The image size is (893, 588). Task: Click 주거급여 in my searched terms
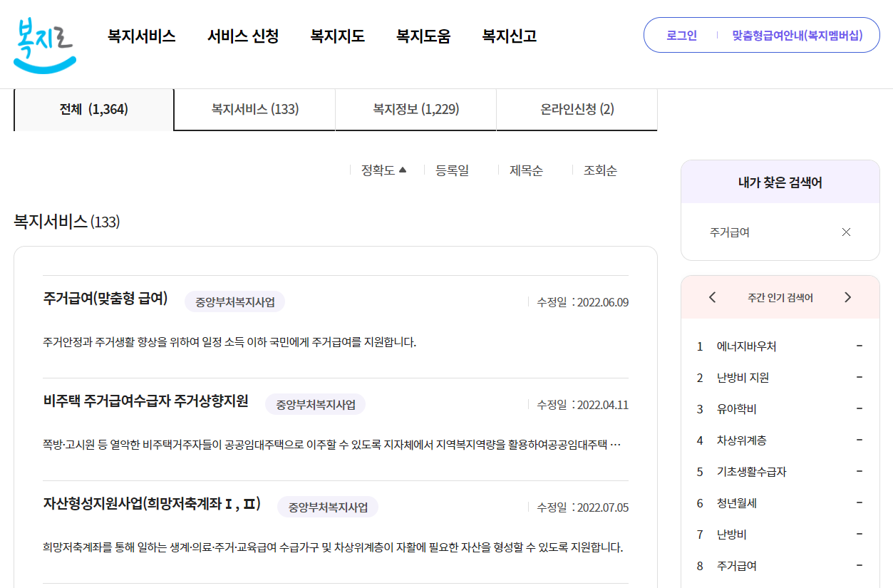click(x=729, y=232)
